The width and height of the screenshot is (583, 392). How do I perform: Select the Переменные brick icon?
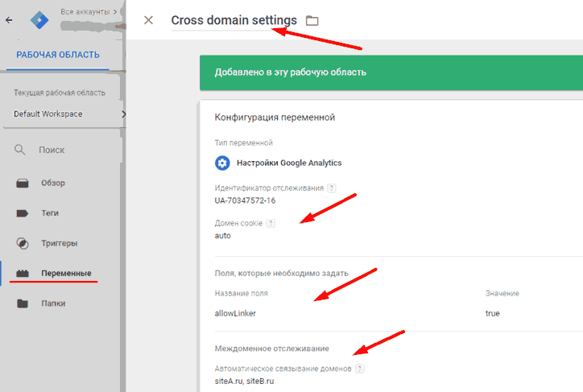(x=23, y=274)
